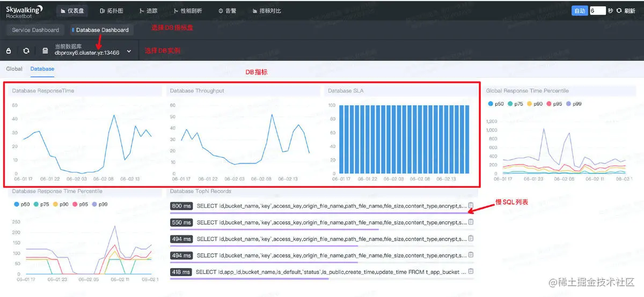Image resolution: width=644 pixels, height=297 pixels.
Task: Toggle p50 in Database percentile legend
Action: tap(20, 204)
